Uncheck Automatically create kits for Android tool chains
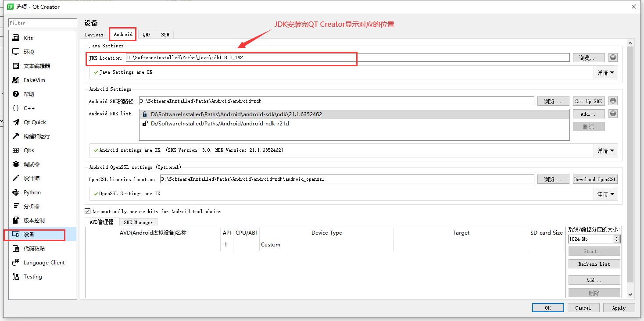The image size is (644, 321). coord(87,211)
